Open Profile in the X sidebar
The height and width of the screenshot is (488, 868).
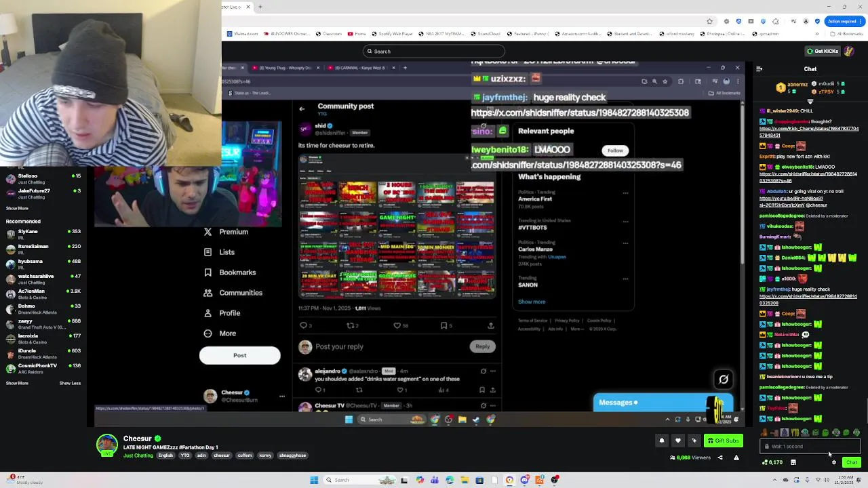click(x=222, y=313)
